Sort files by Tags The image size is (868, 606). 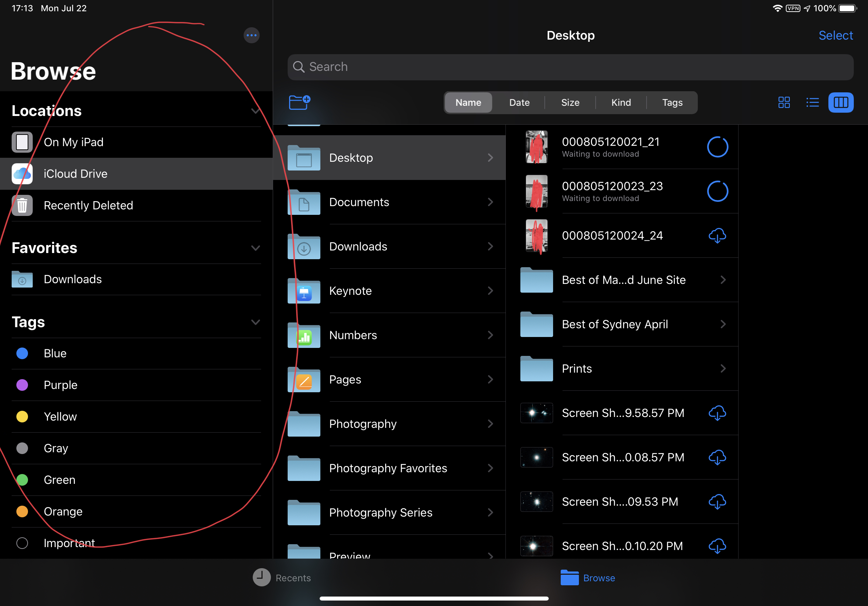click(x=672, y=103)
